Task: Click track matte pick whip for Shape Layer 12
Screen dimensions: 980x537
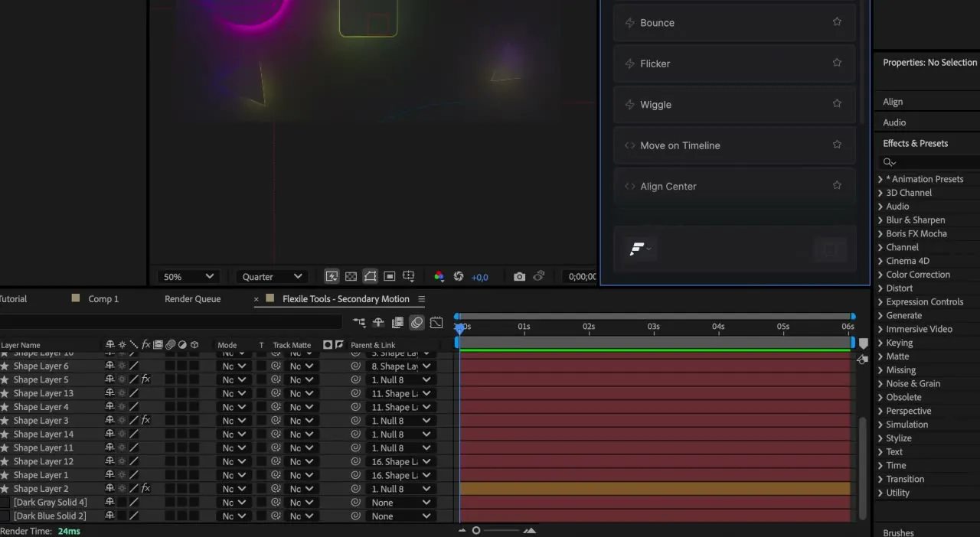Action: [x=276, y=462]
